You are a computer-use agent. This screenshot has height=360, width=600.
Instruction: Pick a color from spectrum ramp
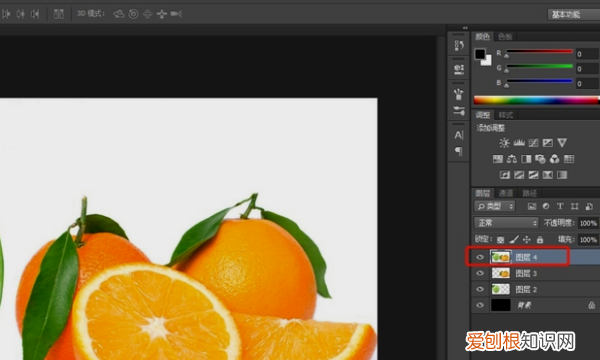click(536, 100)
